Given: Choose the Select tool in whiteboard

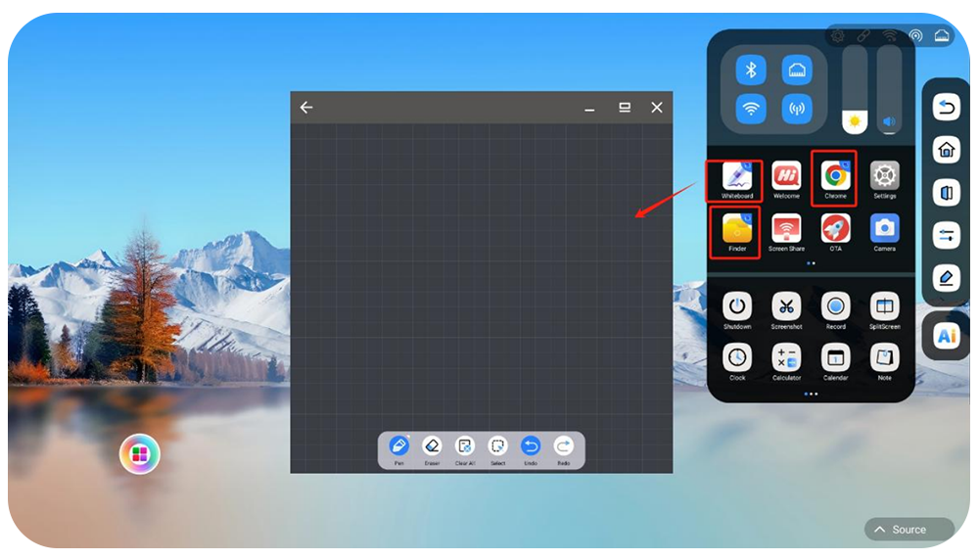Looking at the screenshot, I should click(497, 446).
